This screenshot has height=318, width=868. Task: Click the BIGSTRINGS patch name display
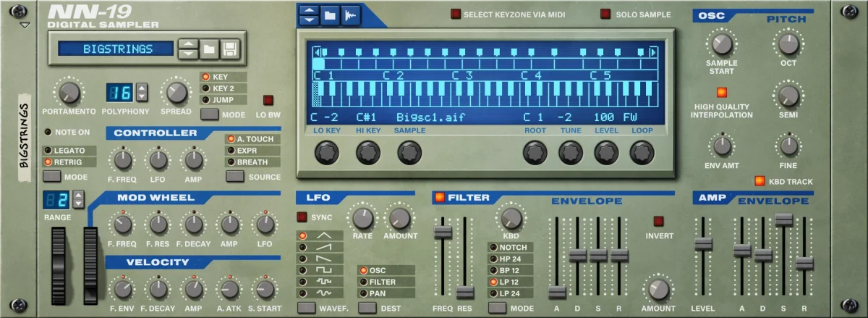coord(116,49)
